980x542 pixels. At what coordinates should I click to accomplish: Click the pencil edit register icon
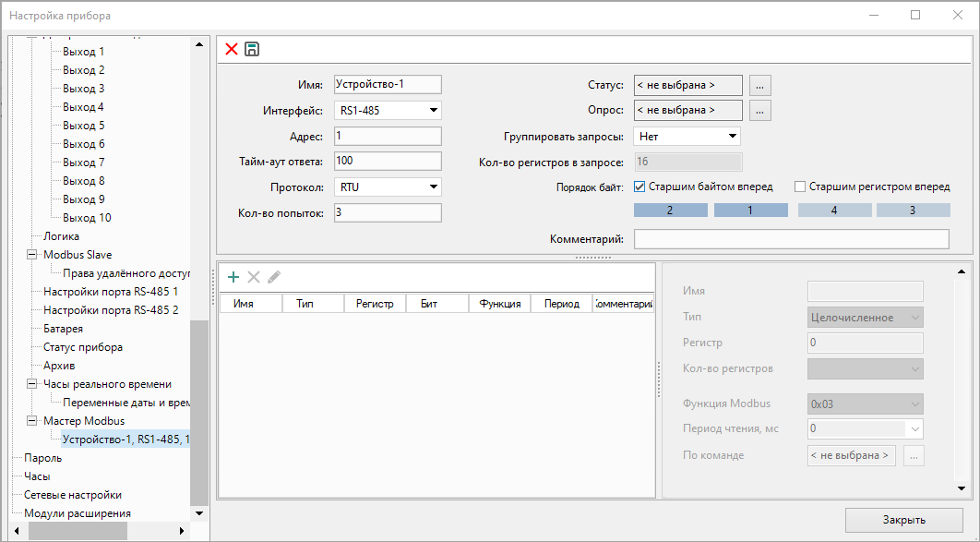[x=274, y=277]
